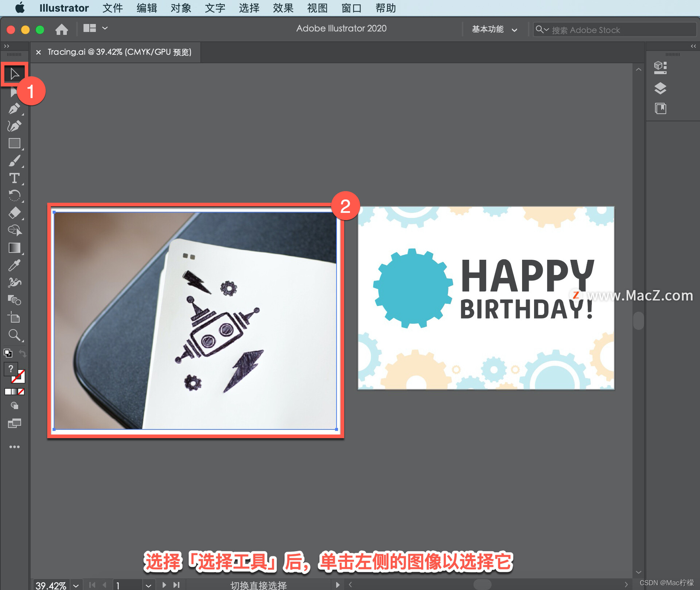Open the 窗口 menu
Screen dimensions: 700x590
point(351,8)
